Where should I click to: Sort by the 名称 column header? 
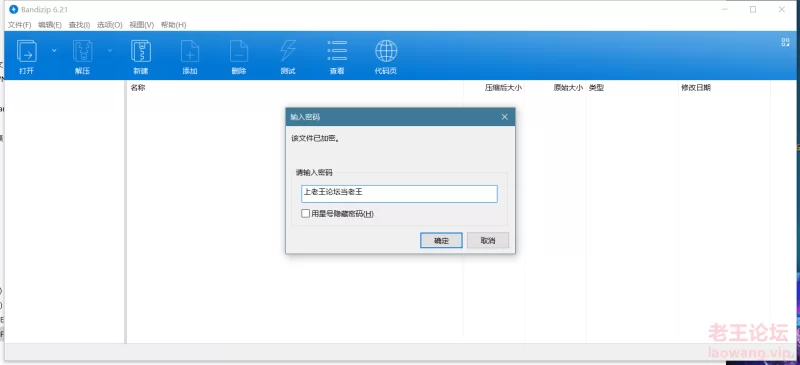click(138, 88)
